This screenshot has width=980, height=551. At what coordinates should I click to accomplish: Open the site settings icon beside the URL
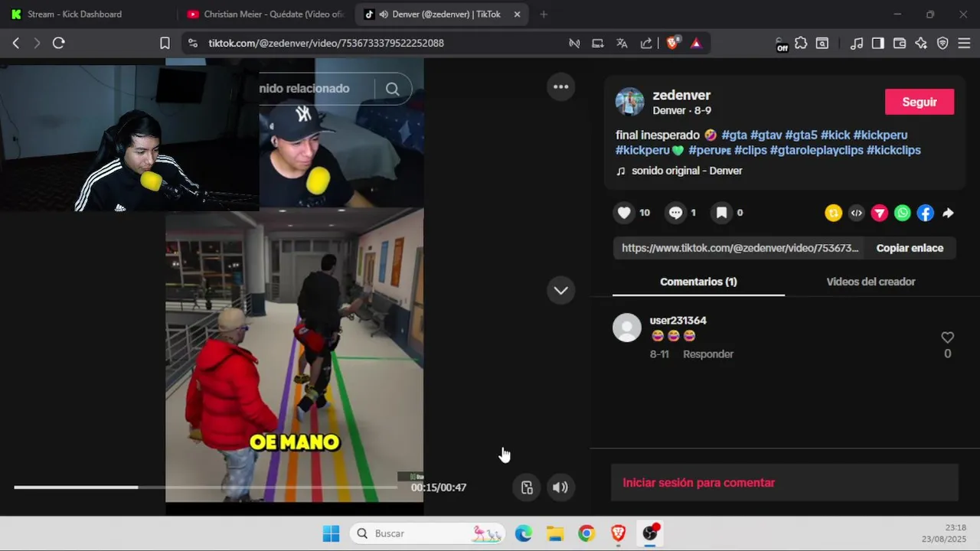click(192, 44)
